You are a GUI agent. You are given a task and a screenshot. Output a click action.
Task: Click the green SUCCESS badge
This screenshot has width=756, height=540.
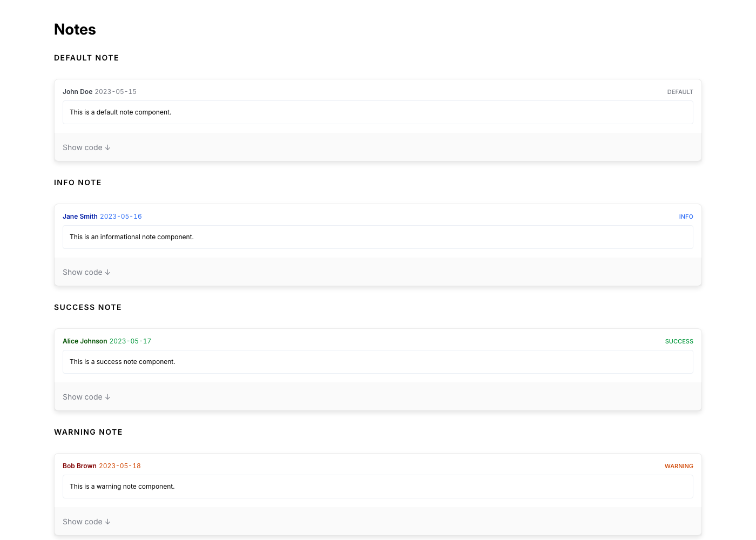pyautogui.click(x=679, y=341)
